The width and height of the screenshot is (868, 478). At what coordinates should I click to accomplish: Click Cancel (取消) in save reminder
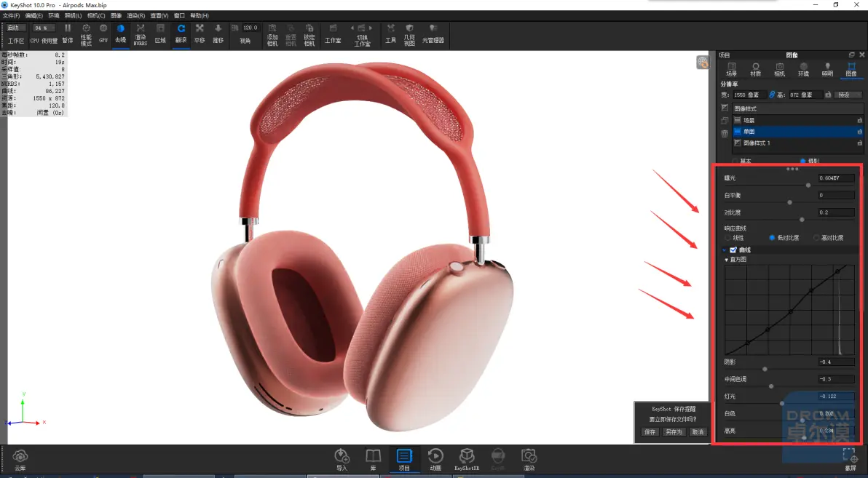tap(698, 432)
